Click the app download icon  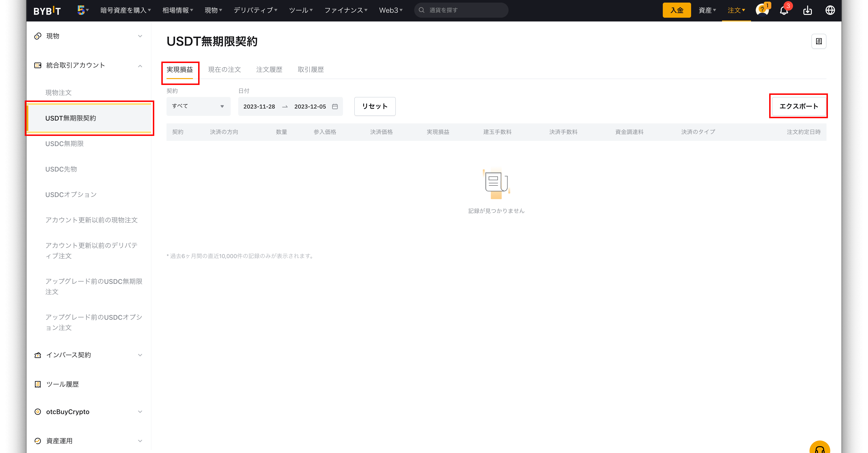(x=808, y=10)
